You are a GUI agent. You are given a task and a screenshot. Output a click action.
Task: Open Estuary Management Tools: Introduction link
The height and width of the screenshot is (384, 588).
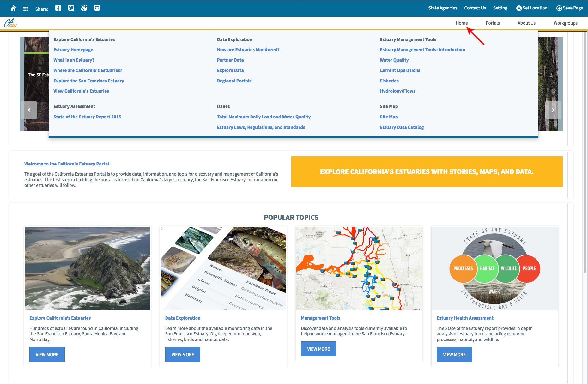coord(422,50)
